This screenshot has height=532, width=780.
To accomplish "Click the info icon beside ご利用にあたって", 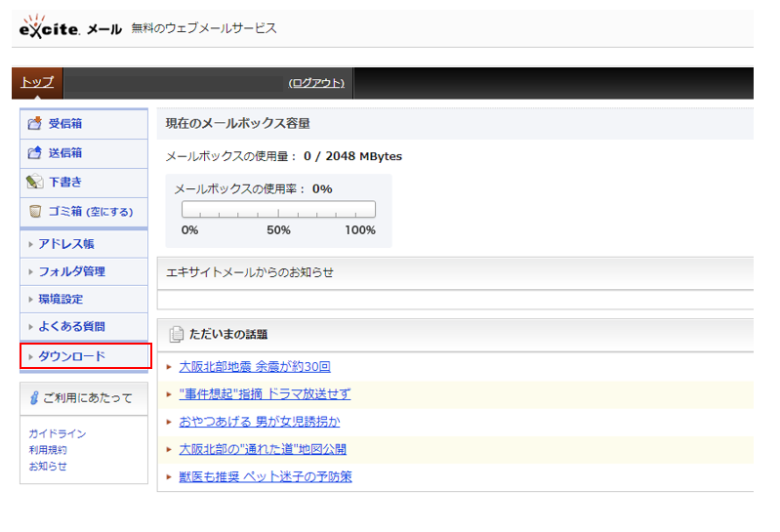I will 34,397.
